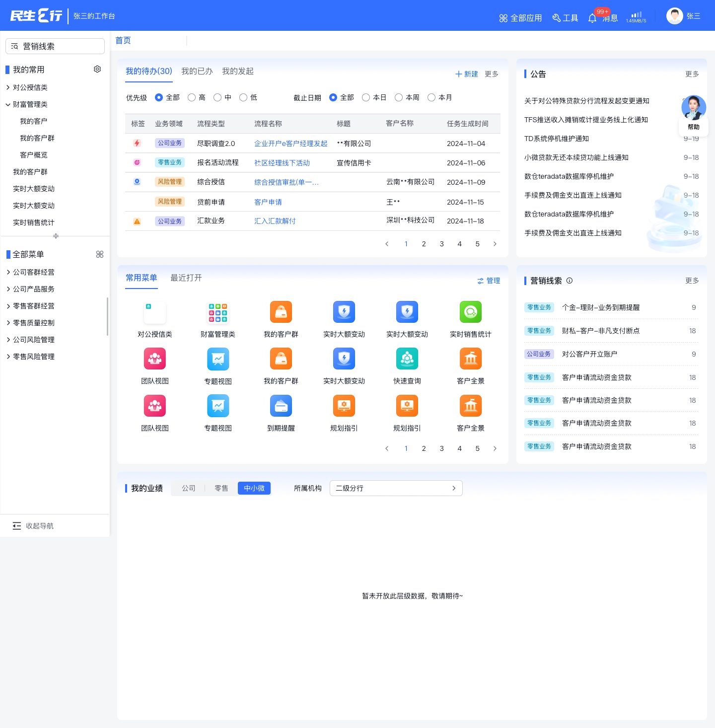Select 本月 deadline radio button
The image size is (715, 728).
click(x=431, y=98)
